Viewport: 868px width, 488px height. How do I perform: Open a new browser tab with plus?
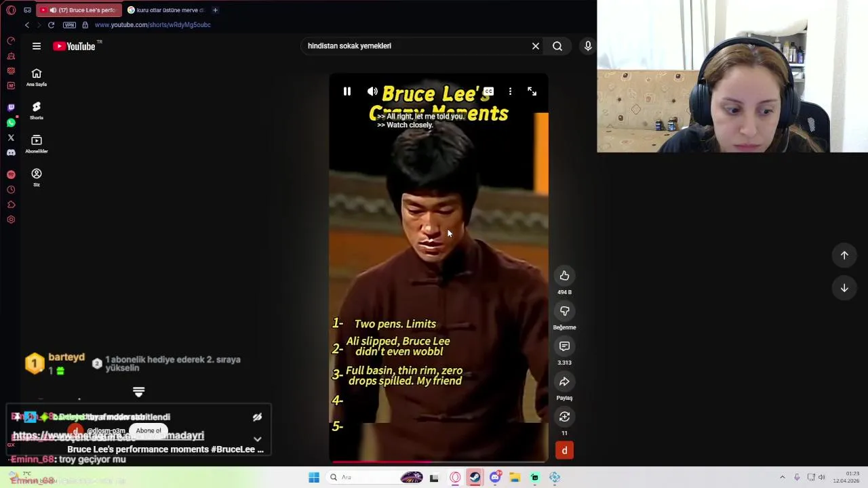tap(215, 10)
